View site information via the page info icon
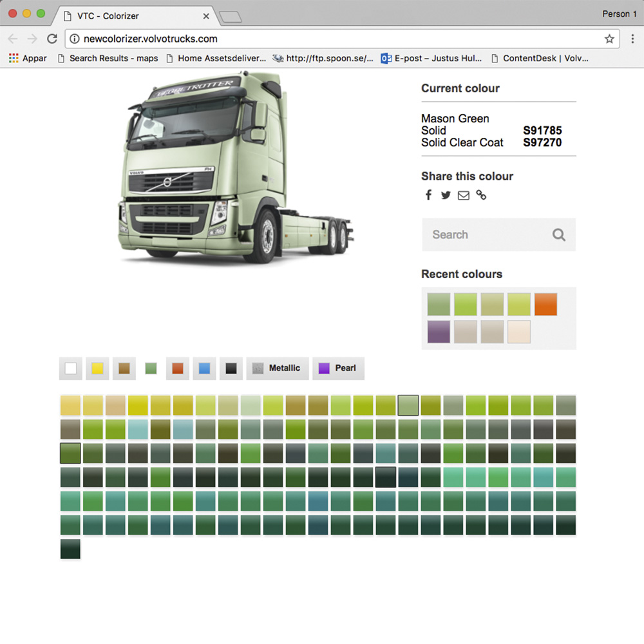644x644 pixels. pos(73,38)
